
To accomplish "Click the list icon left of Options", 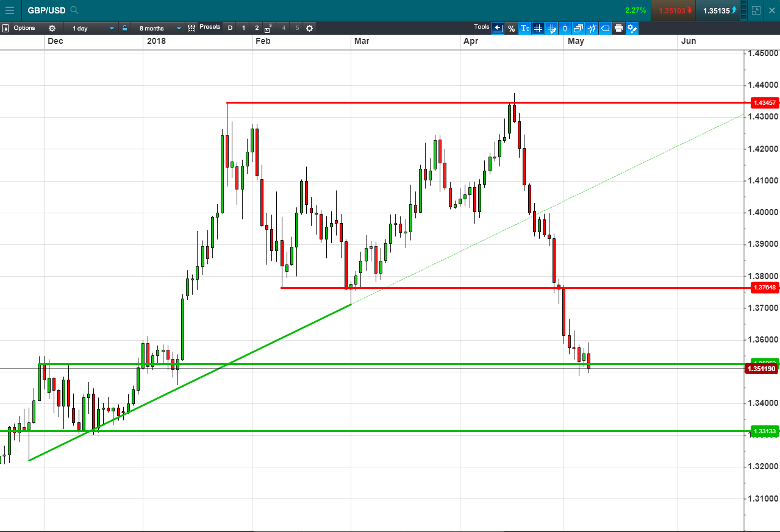I will [x=5, y=28].
